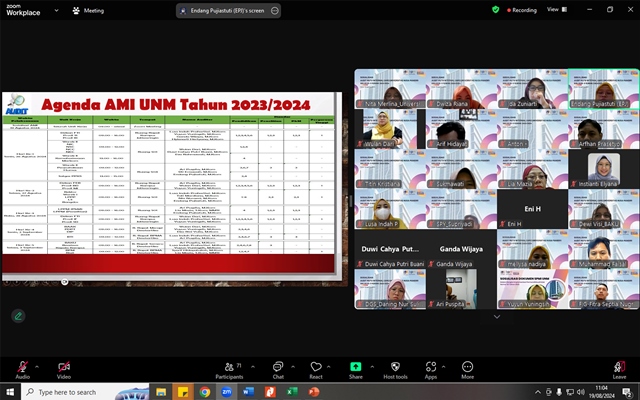The height and width of the screenshot is (400, 640).
Task: Expand the Video options arrow
Action: click(80, 366)
